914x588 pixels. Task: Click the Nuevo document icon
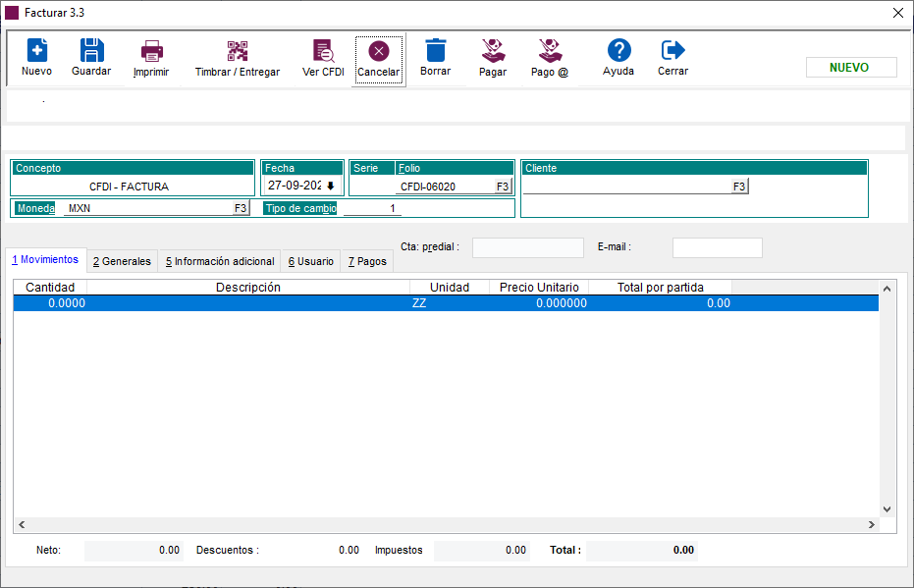click(36, 51)
